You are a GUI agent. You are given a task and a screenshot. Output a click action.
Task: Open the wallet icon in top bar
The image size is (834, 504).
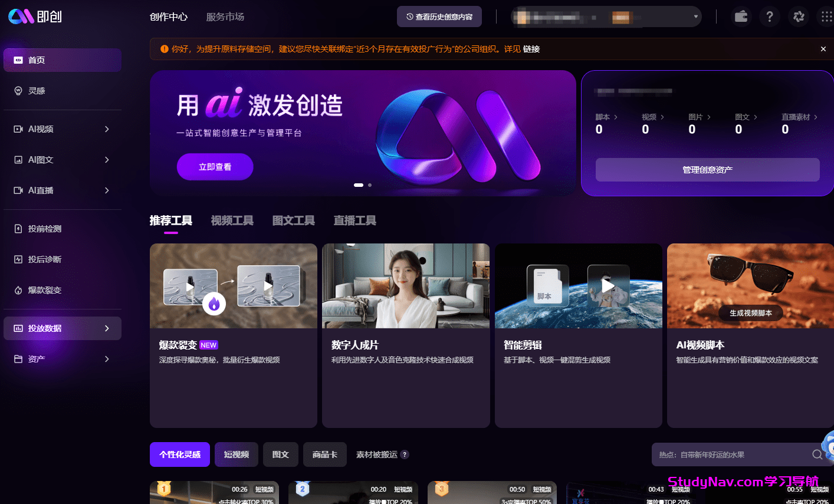tap(741, 17)
